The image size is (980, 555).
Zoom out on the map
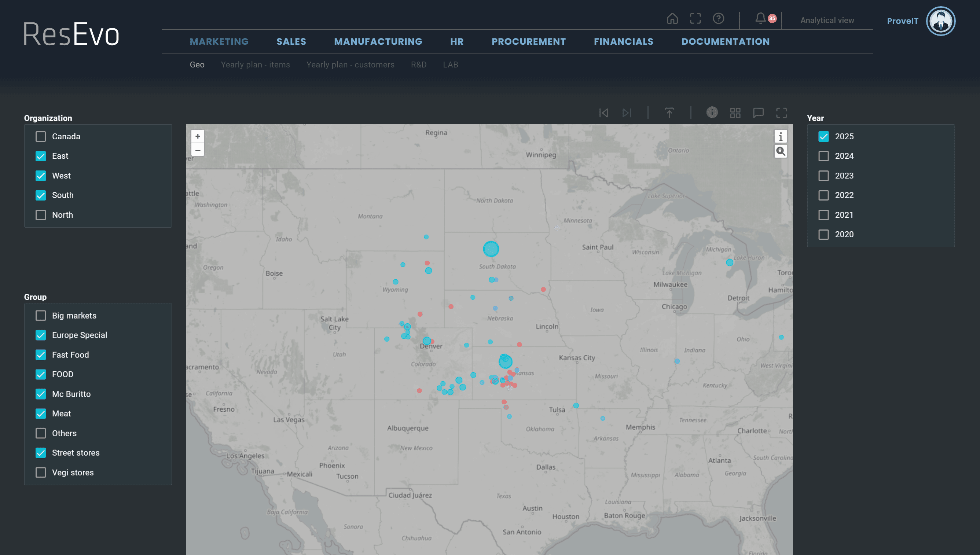198,150
